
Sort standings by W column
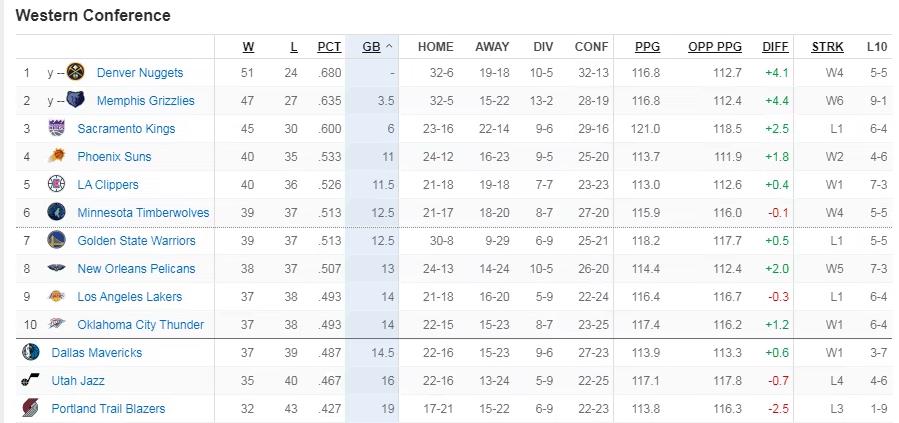click(248, 47)
